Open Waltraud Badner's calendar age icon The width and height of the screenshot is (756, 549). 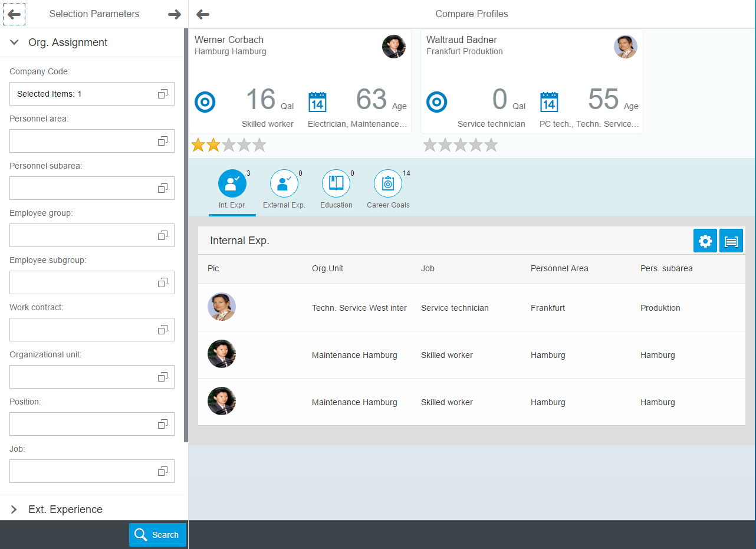point(549,101)
